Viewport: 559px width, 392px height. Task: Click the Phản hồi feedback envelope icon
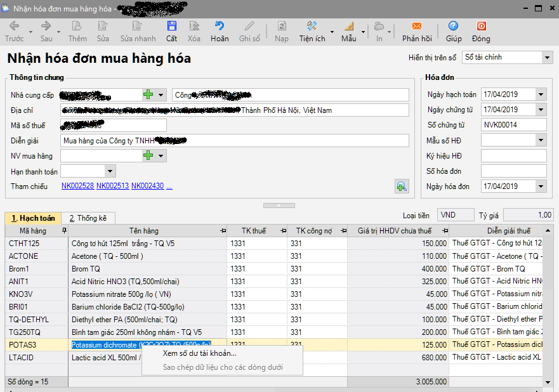pyautogui.click(x=417, y=27)
